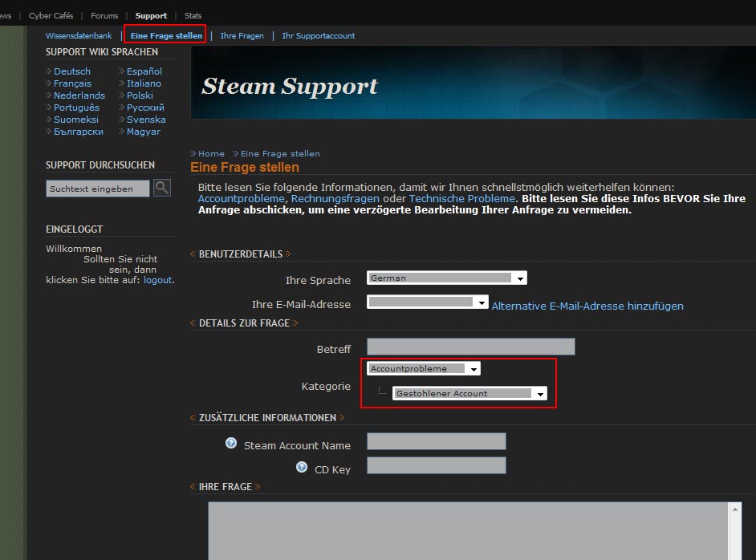Click the logout link
756x560 pixels.
[x=157, y=280]
